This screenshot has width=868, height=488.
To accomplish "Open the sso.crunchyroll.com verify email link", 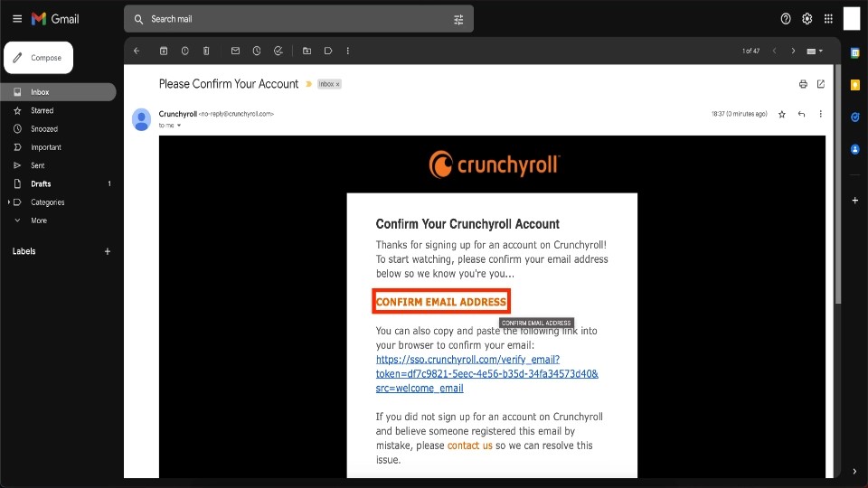I will click(x=486, y=373).
